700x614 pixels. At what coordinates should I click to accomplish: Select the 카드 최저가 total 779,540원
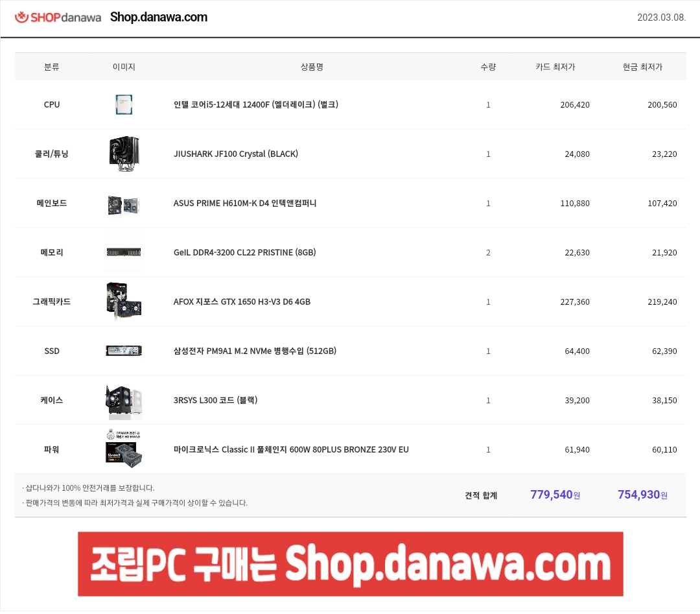(x=555, y=495)
